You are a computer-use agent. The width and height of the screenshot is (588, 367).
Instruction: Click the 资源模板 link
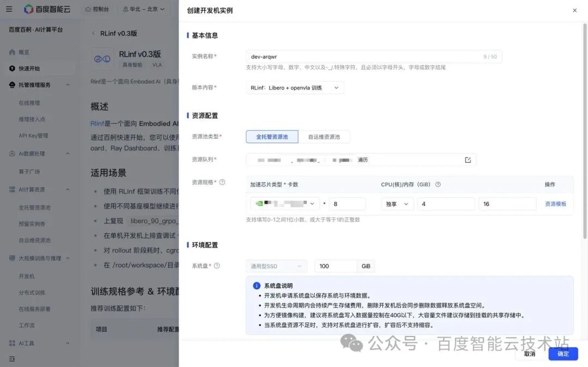[555, 204]
